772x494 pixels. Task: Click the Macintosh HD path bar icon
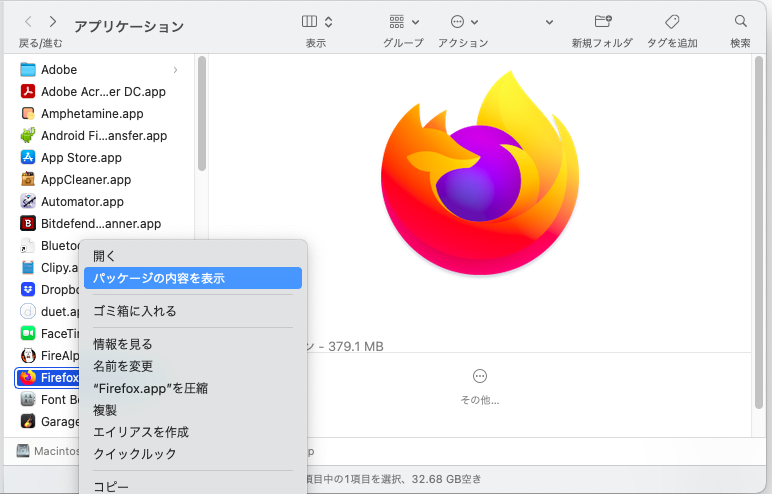pos(23,451)
